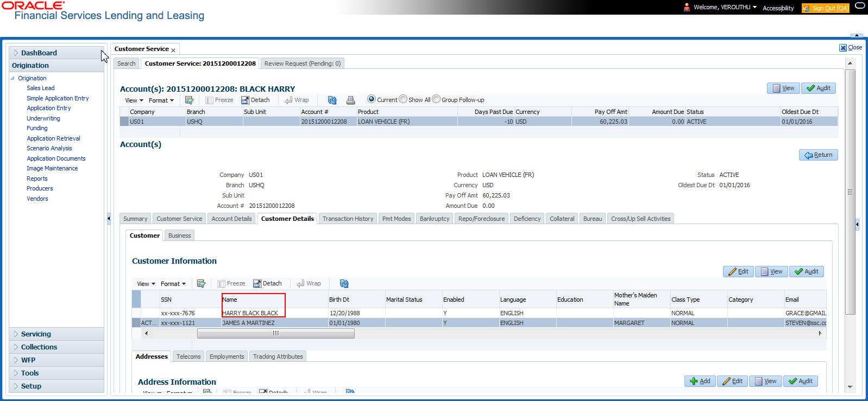Viewport: 868px width, 401px height.
Task: Click the left arrow of the customer table scrollbar
Action: tap(146, 333)
